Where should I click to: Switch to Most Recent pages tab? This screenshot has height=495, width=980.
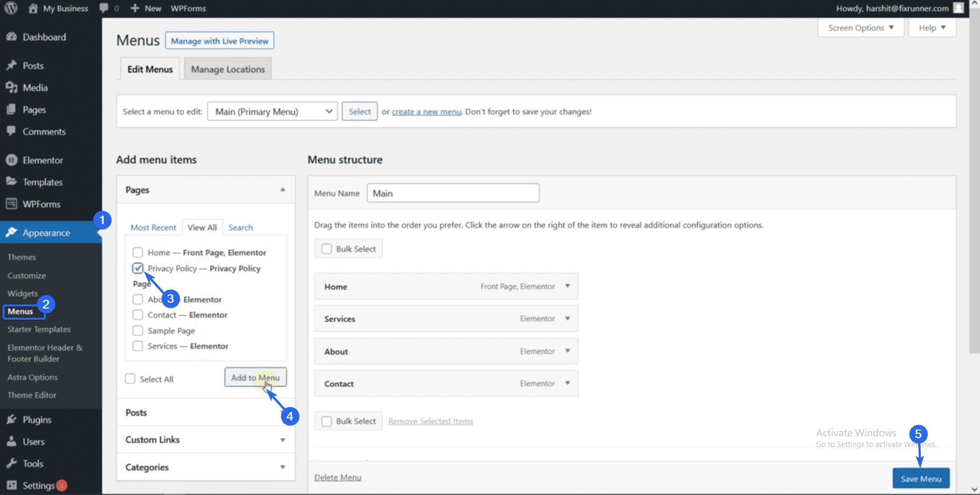tap(153, 227)
